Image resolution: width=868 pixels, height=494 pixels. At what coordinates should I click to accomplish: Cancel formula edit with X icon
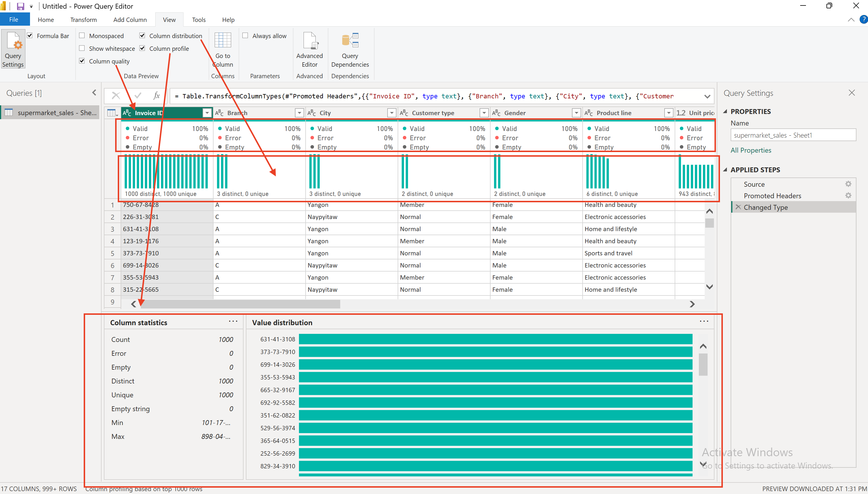click(116, 96)
